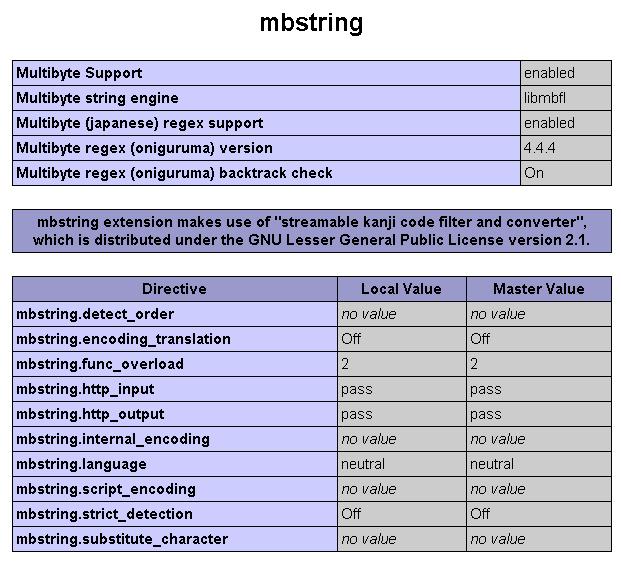Click the Directive column header

(x=174, y=289)
